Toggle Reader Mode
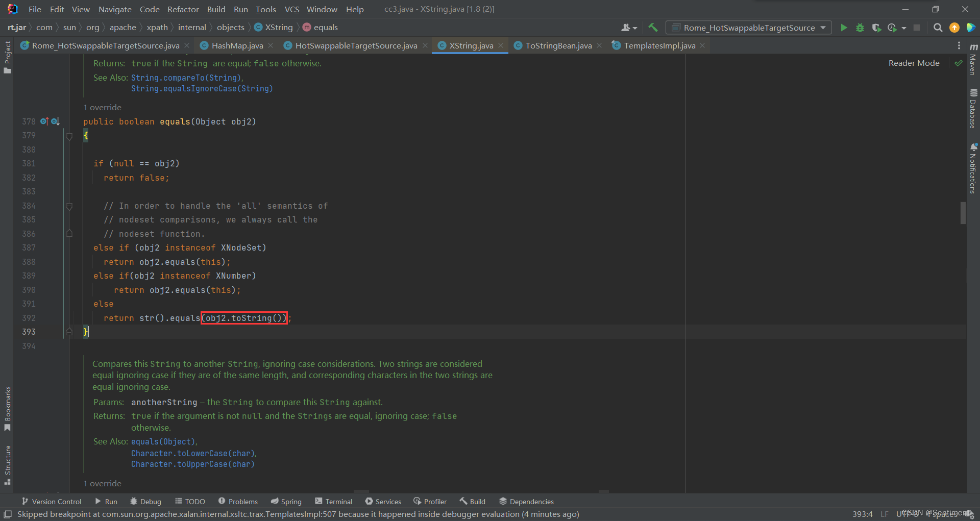980x521 pixels. [914, 63]
